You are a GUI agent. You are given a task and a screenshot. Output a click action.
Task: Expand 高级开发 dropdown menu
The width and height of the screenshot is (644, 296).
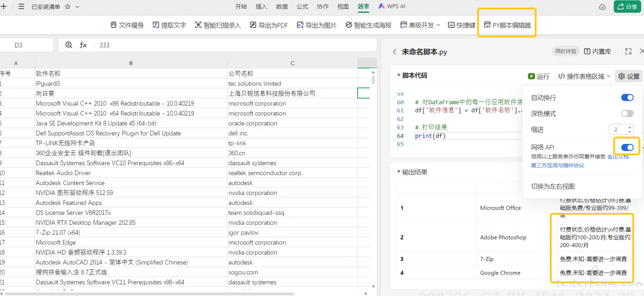[x=420, y=25]
